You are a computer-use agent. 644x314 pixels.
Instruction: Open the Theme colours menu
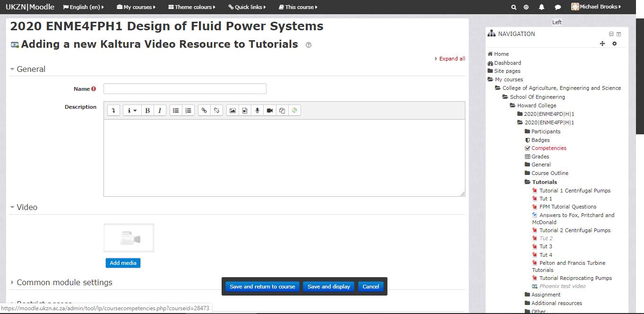click(x=192, y=7)
